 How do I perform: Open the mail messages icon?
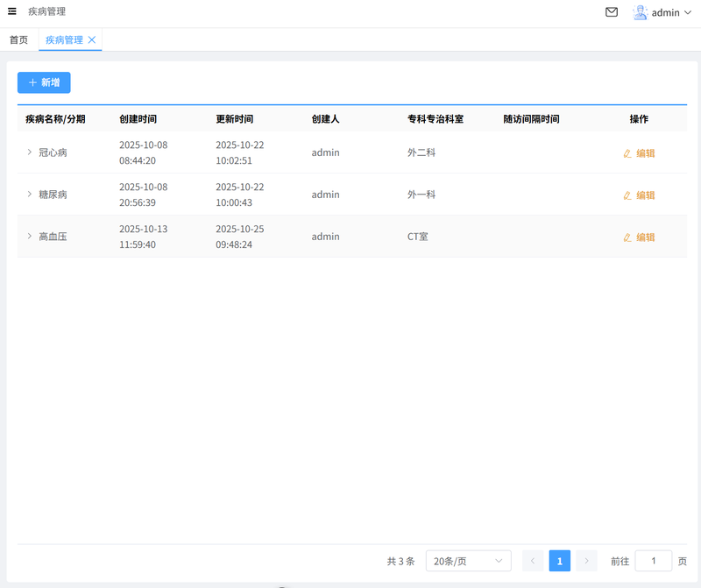click(x=612, y=12)
